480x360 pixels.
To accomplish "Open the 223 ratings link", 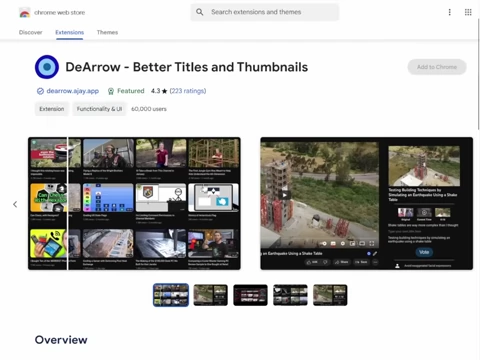I will tap(188, 91).
